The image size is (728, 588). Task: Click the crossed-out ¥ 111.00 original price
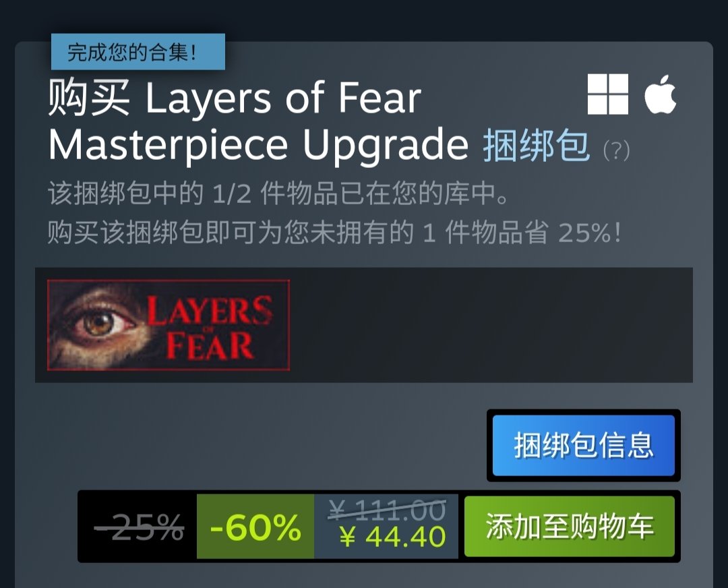coord(387,510)
